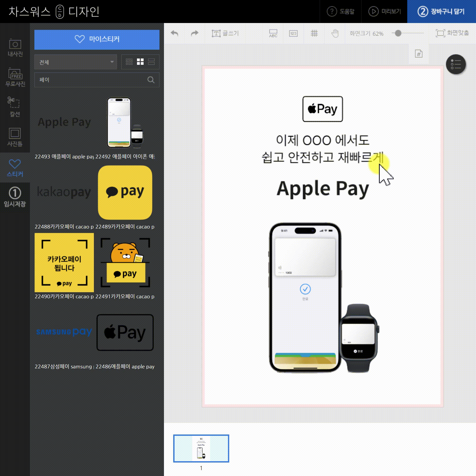The image size is (476, 476).
Task: Expand the 전체 category dropdown
Action: click(x=76, y=62)
